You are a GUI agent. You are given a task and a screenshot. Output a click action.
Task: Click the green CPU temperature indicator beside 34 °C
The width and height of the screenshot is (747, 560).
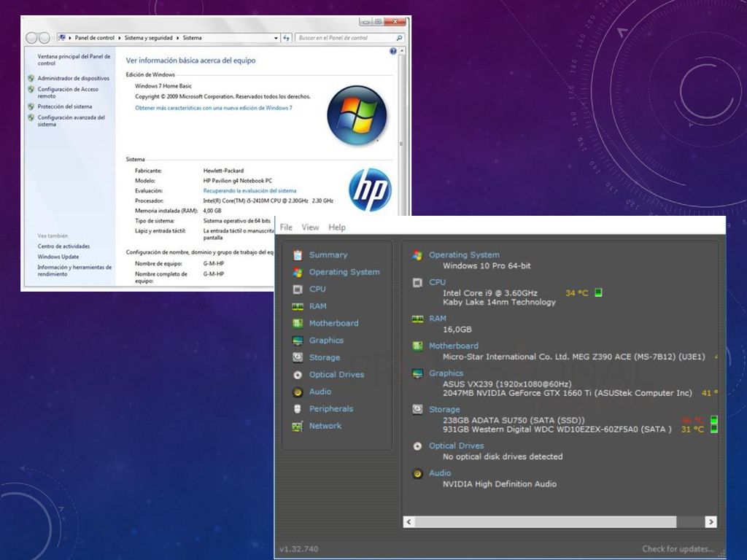[x=598, y=293]
